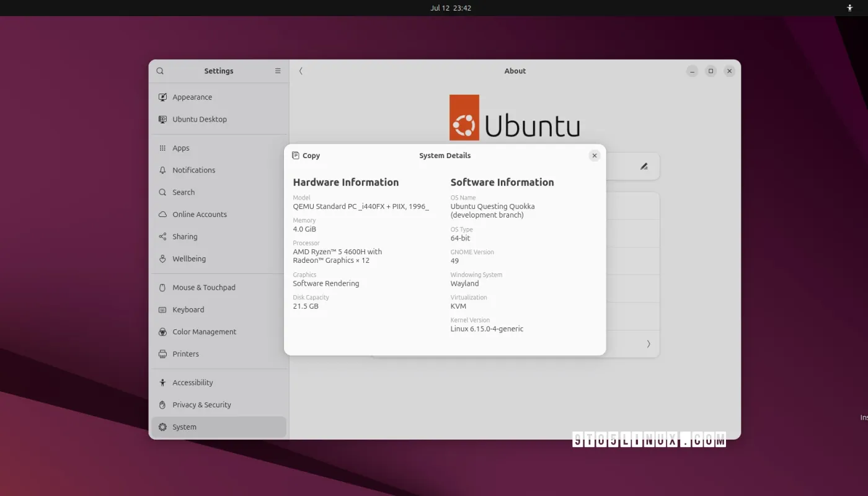Click the Wellbeing icon in sidebar

(162, 259)
